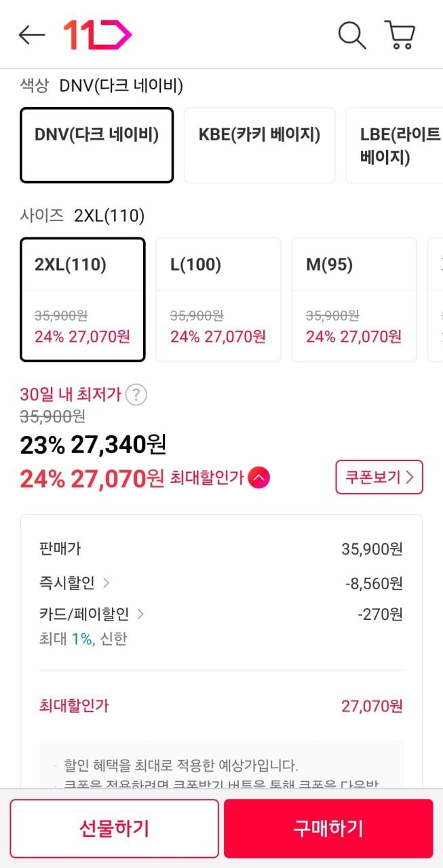Tap the search magnifier icon
This screenshot has width=443, height=868.
tap(351, 35)
